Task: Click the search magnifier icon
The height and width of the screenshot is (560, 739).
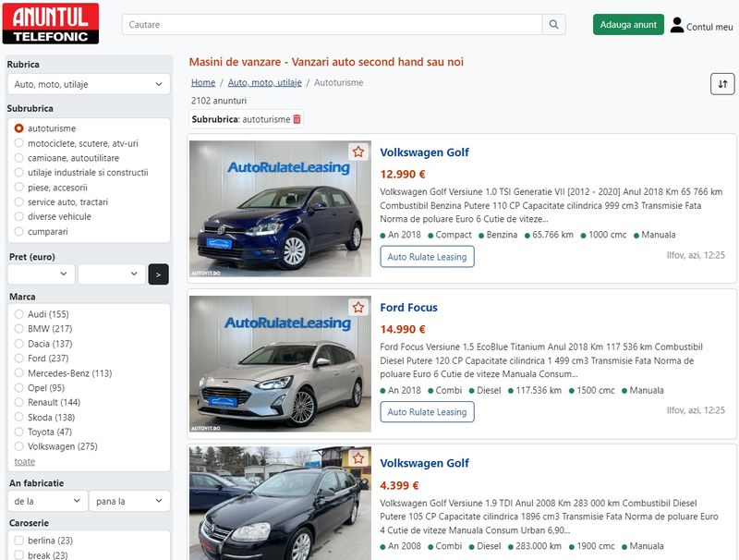Action: tap(554, 25)
